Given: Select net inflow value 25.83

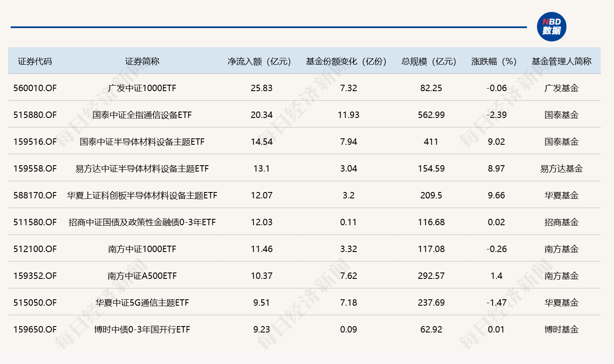Looking at the screenshot, I should click(x=262, y=88).
